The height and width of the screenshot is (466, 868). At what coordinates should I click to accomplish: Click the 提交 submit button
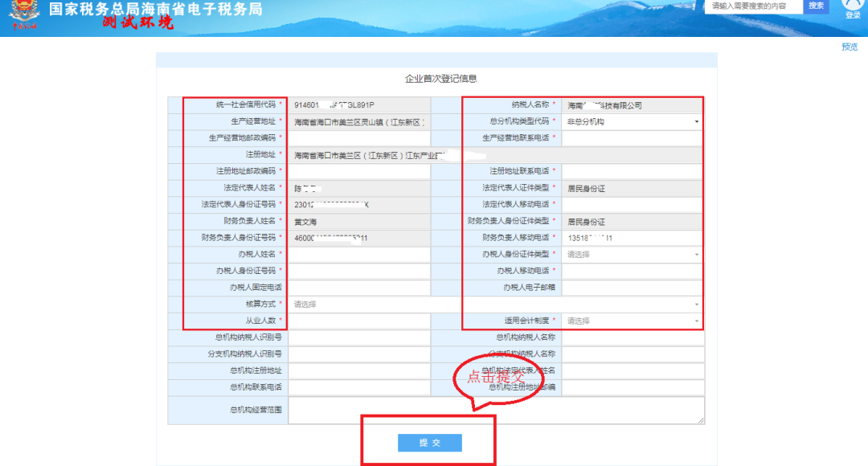[x=429, y=443]
